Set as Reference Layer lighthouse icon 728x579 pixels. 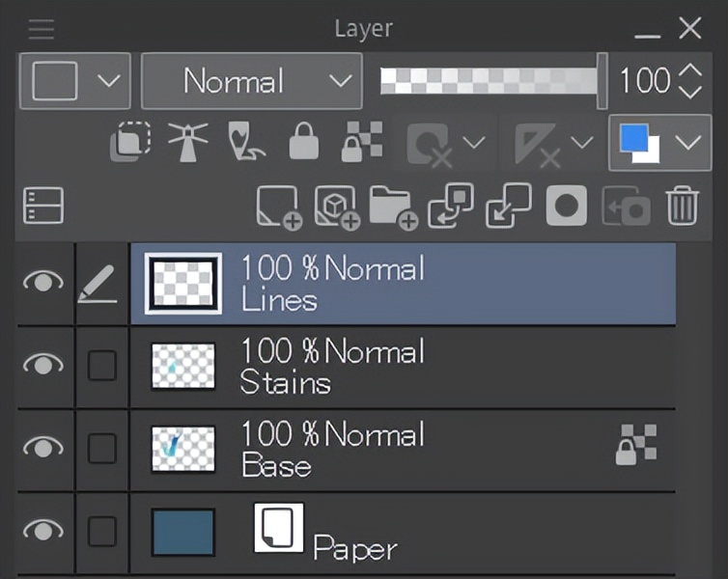(x=187, y=142)
